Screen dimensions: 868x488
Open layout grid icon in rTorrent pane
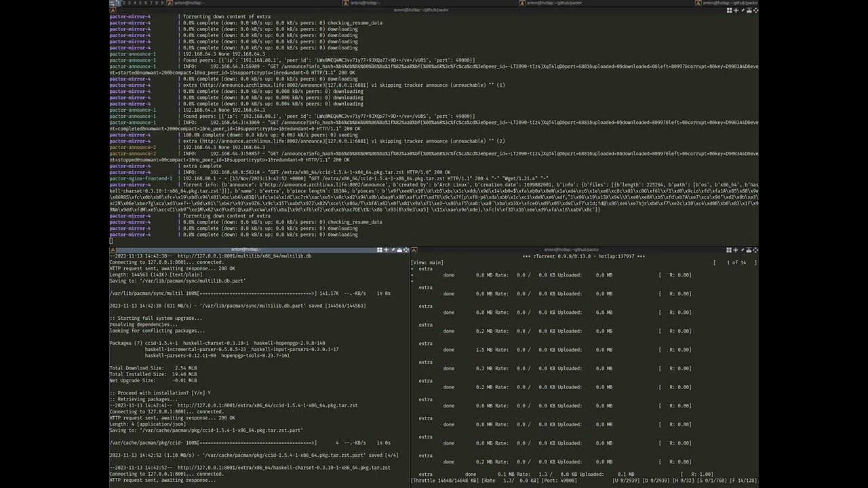[x=729, y=250]
